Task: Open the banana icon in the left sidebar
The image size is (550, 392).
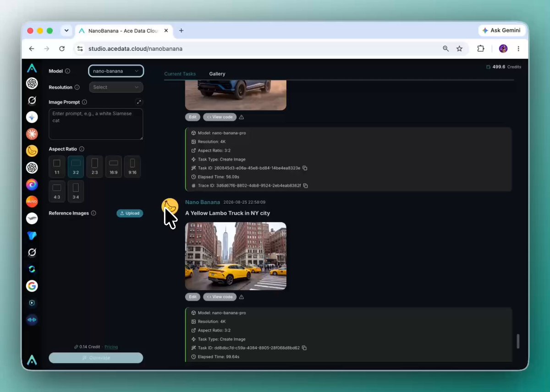Action: click(32, 151)
